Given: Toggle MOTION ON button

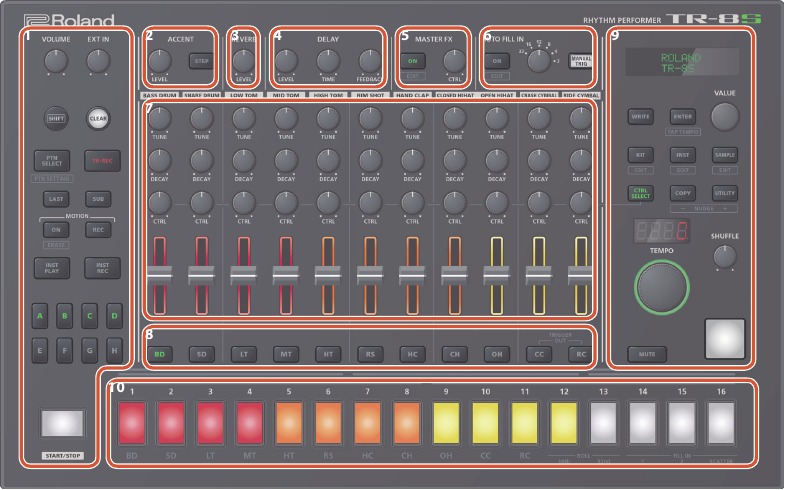Looking at the screenshot, I should coord(56,230).
